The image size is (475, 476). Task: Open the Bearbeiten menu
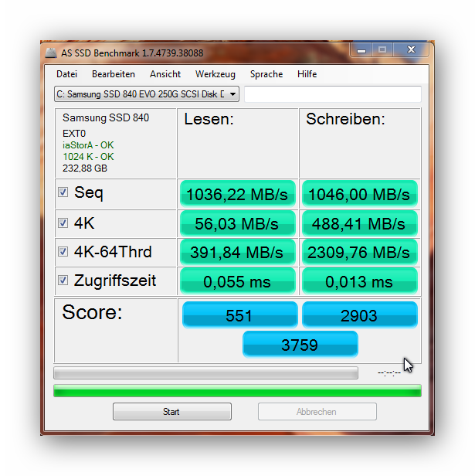coord(114,74)
